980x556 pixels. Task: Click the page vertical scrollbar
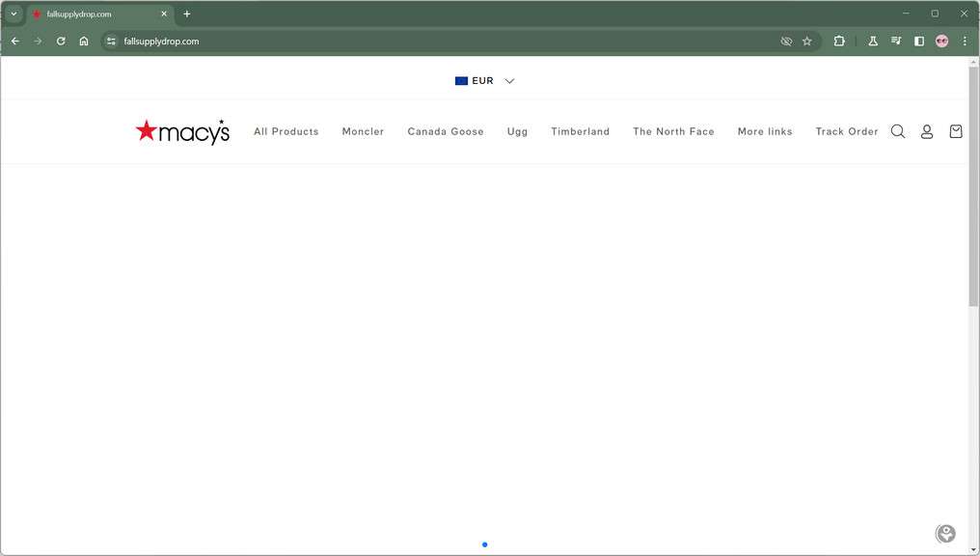click(x=974, y=187)
